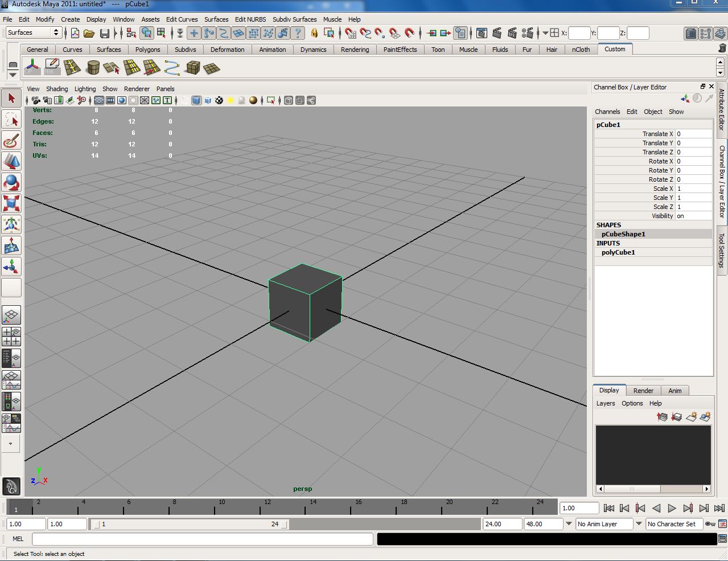Switch to Persp/Outliner layout
This screenshot has height=561, width=728.
[11, 358]
